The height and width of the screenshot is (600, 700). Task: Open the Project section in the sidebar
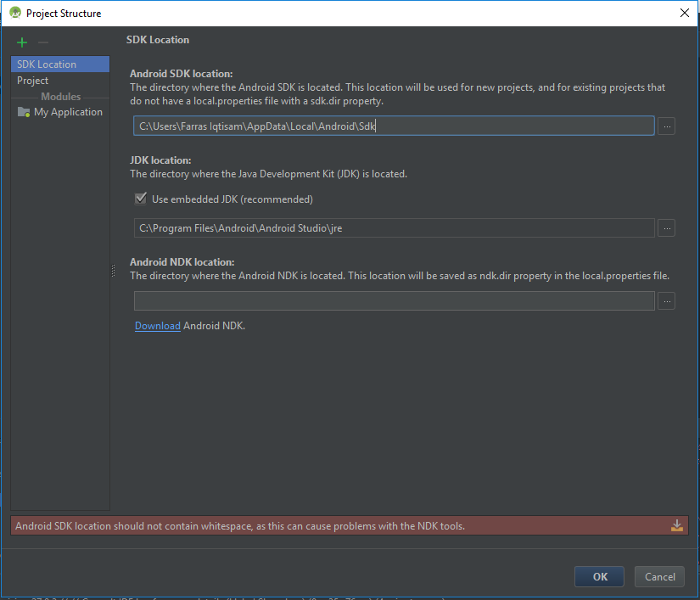pyautogui.click(x=60, y=81)
